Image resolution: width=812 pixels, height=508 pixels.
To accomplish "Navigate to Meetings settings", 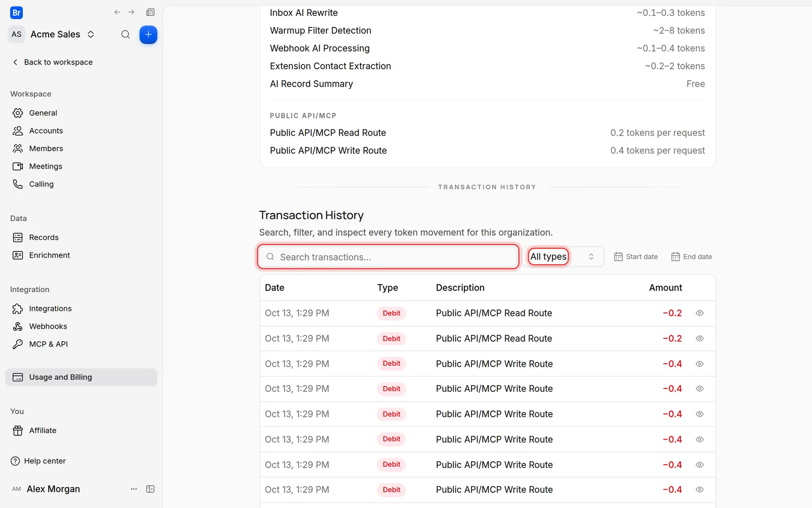I will [81, 166].
